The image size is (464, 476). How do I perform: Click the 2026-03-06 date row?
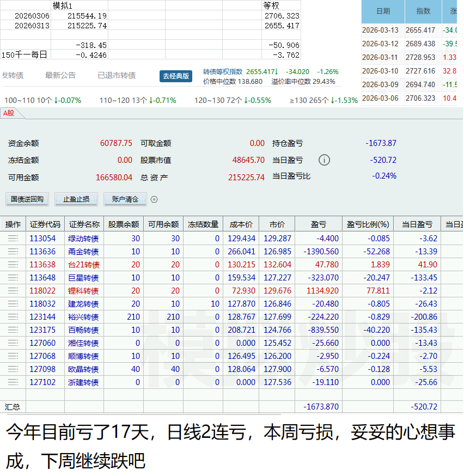click(x=380, y=99)
